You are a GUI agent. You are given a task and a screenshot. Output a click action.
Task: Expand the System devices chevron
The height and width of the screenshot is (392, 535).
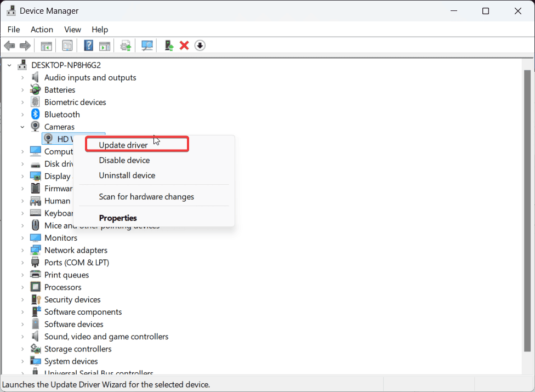coord(22,361)
